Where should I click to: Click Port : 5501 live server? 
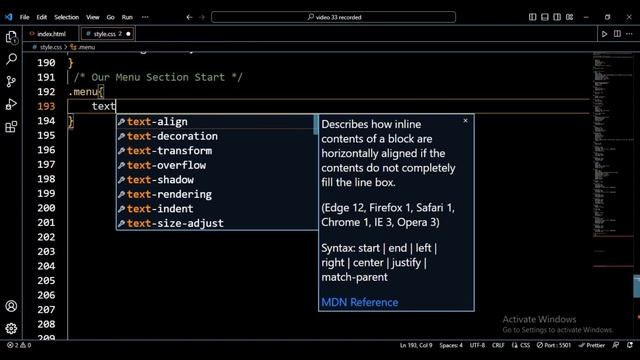pos(553,345)
